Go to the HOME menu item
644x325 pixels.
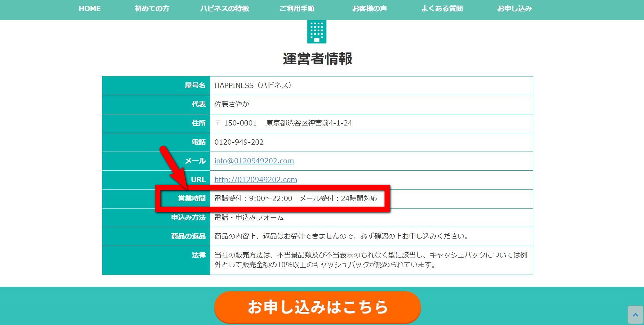90,9
